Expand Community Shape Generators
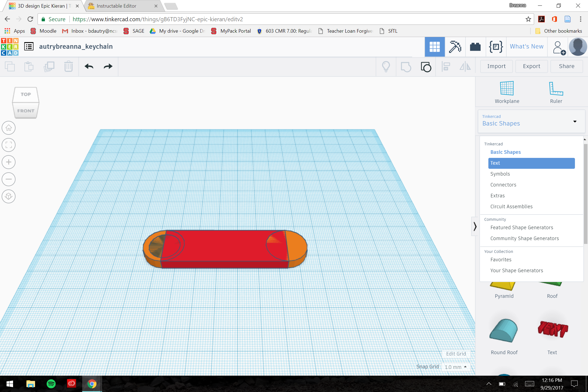 click(524, 238)
